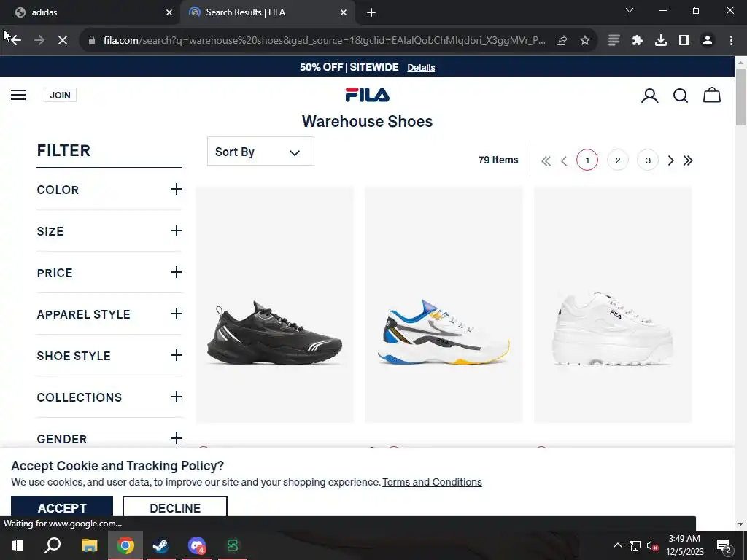Show hidden system tray icons
Screen dimensions: 747x560
coord(617,545)
